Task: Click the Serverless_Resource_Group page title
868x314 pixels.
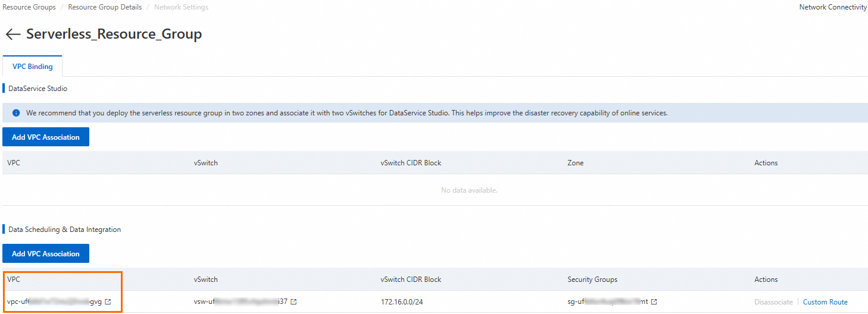Action: (x=114, y=34)
